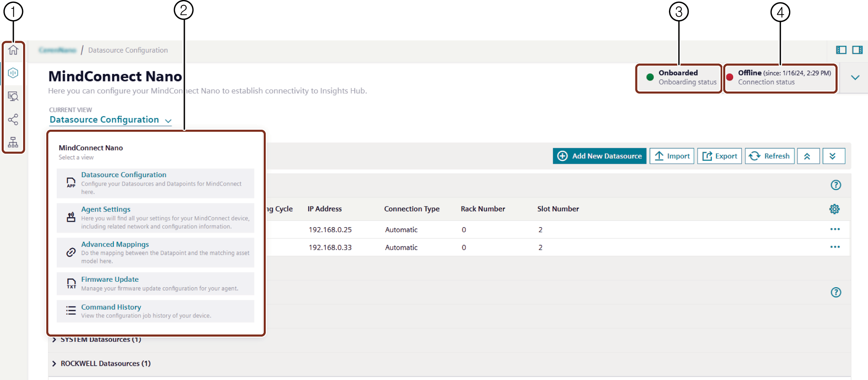Click the Datasource Configuration APP file icon
The width and height of the screenshot is (868, 380).
click(x=71, y=183)
